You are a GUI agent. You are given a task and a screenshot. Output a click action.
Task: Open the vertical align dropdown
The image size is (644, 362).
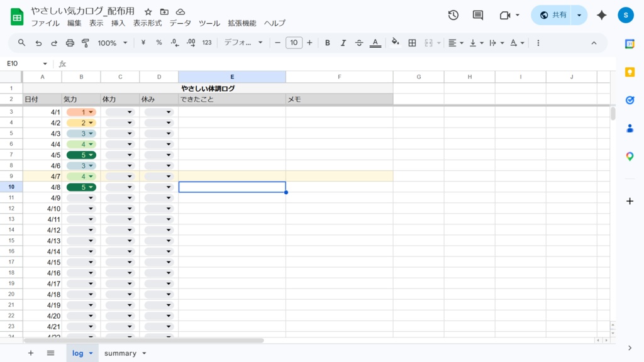(x=477, y=43)
